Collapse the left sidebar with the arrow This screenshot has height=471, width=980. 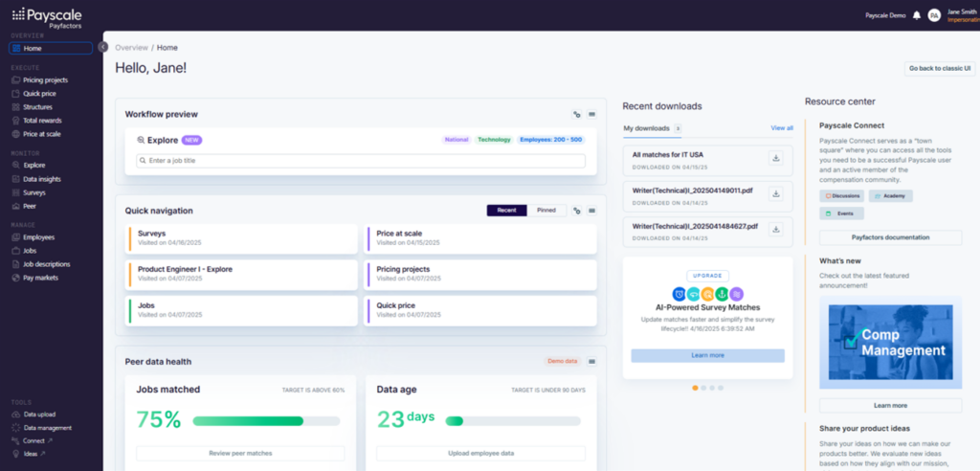coord(102,47)
